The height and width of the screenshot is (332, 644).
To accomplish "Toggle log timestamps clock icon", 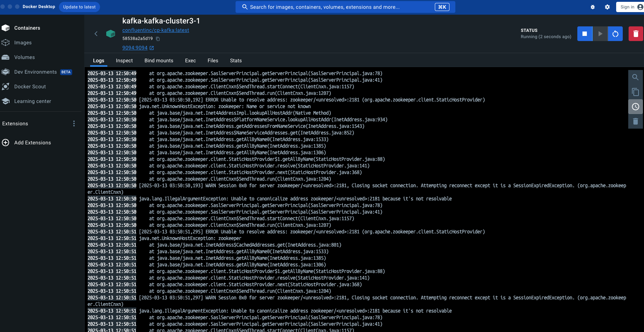I will (636, 107).
